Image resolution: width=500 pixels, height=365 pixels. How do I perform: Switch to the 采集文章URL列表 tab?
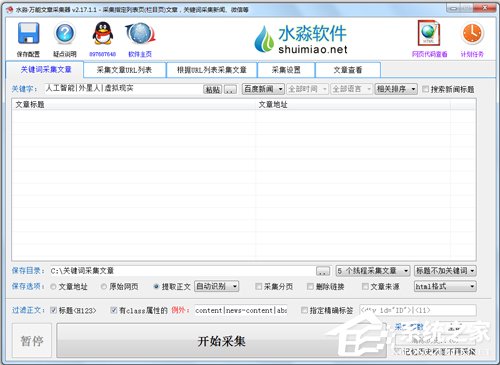pyautogui.click(x=124, y=70)
